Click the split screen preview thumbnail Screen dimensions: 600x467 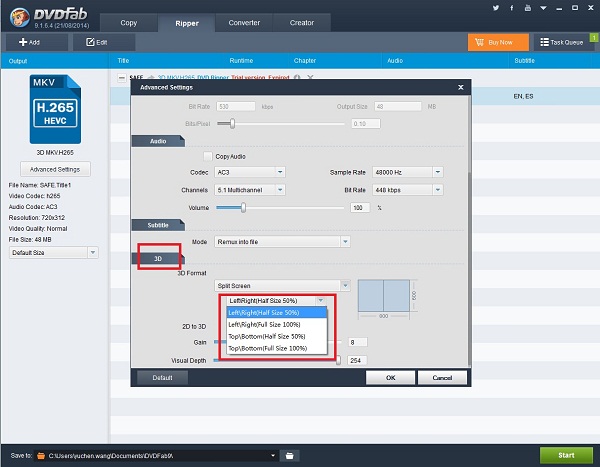[384, 296]
